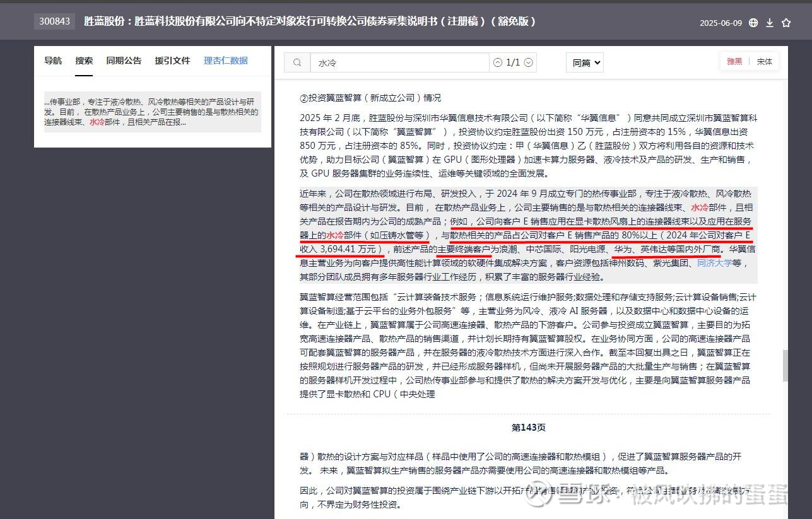Image resolution: width=812 pixels, height=519 pixels.
Task: Click the 1/1 match counter
Action: (514, 62)
